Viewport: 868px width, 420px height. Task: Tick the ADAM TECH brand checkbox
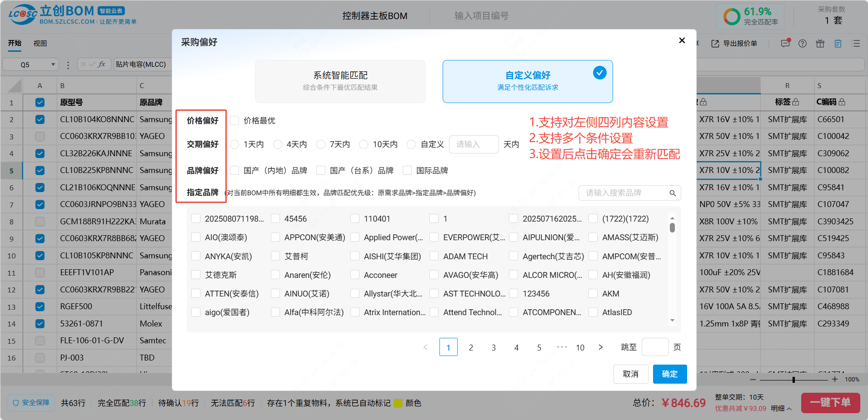pos(434,256)
